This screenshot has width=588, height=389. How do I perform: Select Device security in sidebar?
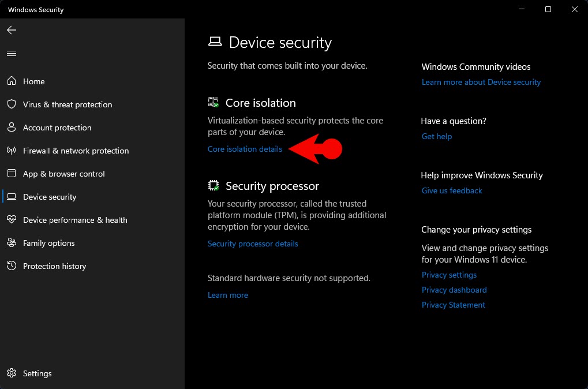(x=50, y=197)
